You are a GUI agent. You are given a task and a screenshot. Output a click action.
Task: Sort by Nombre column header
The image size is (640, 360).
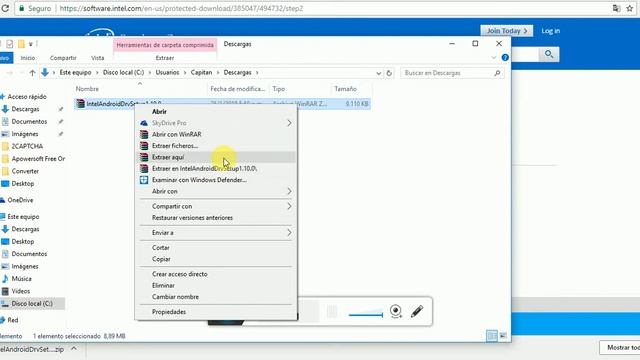(x=140, y=89)
